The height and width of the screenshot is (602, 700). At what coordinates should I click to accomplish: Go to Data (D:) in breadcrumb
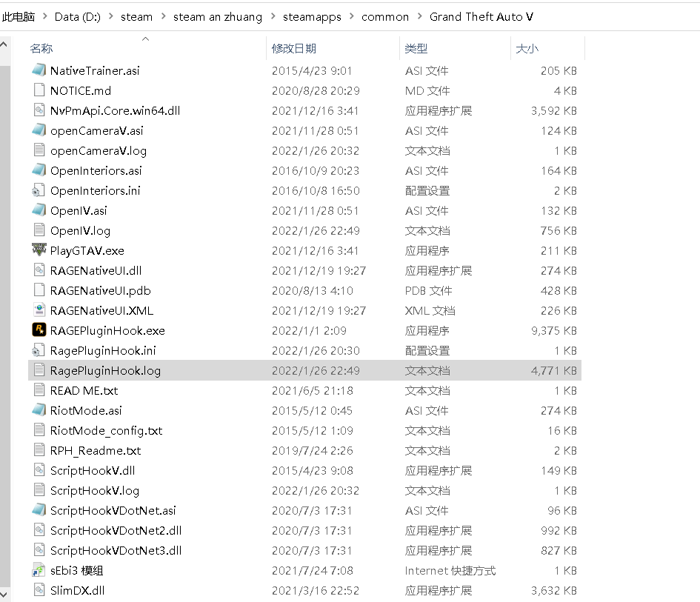78,16
